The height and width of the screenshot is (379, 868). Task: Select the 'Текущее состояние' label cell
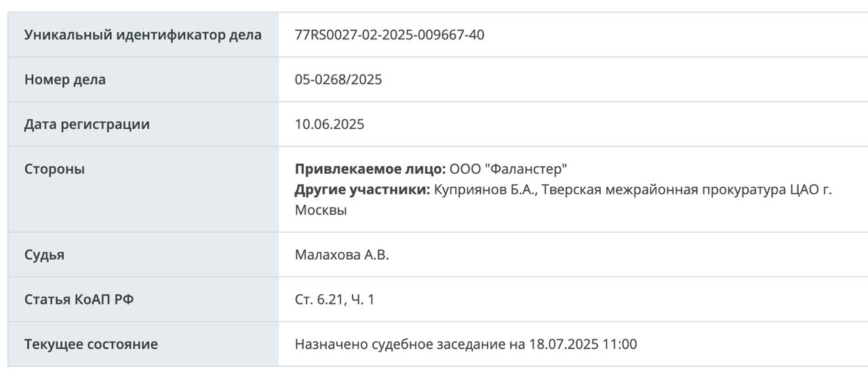143,344
